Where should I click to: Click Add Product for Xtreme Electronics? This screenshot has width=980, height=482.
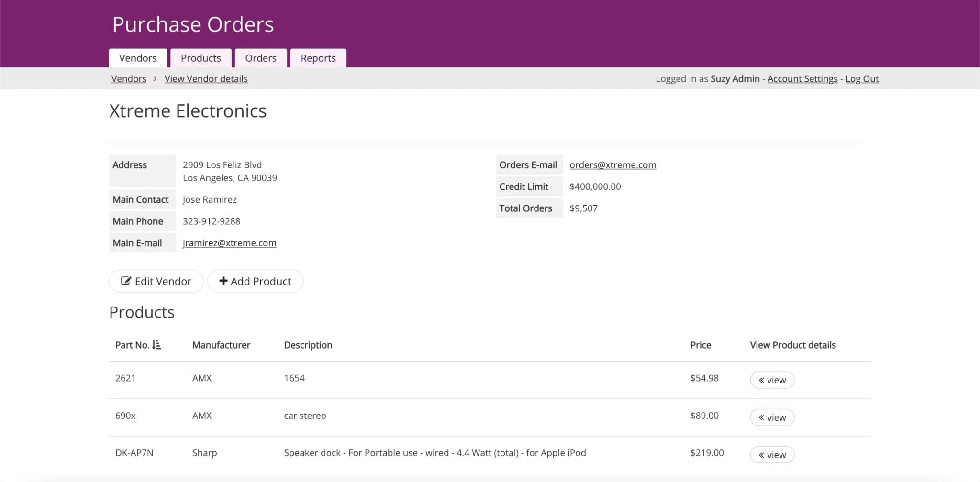[x=255, y=281]
